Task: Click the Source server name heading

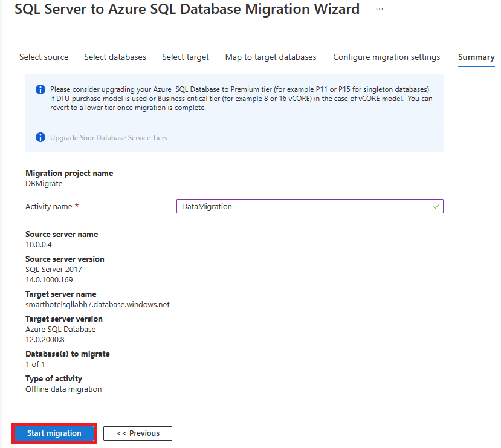Action: pos(62,234)
